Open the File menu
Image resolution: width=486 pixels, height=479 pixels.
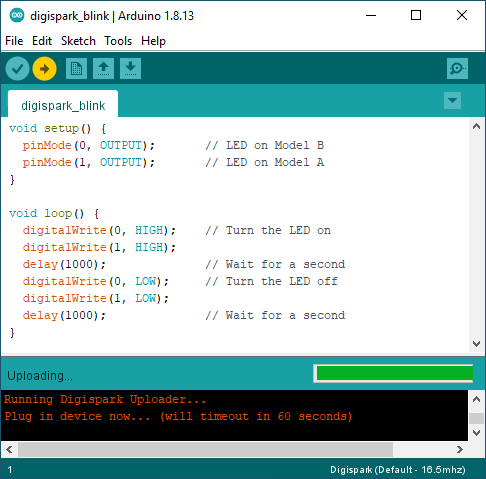coord(14,41)
